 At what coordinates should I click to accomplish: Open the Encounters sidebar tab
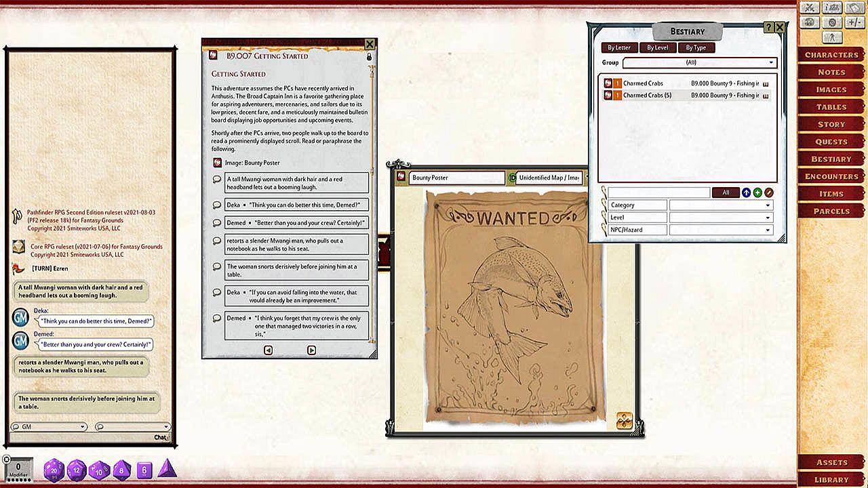tap(831, 177)
